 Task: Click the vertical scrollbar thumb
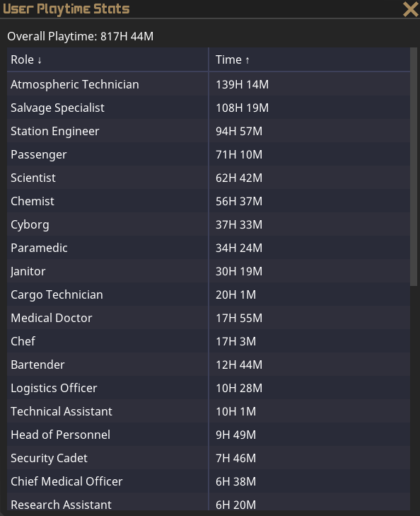(414, 167)
